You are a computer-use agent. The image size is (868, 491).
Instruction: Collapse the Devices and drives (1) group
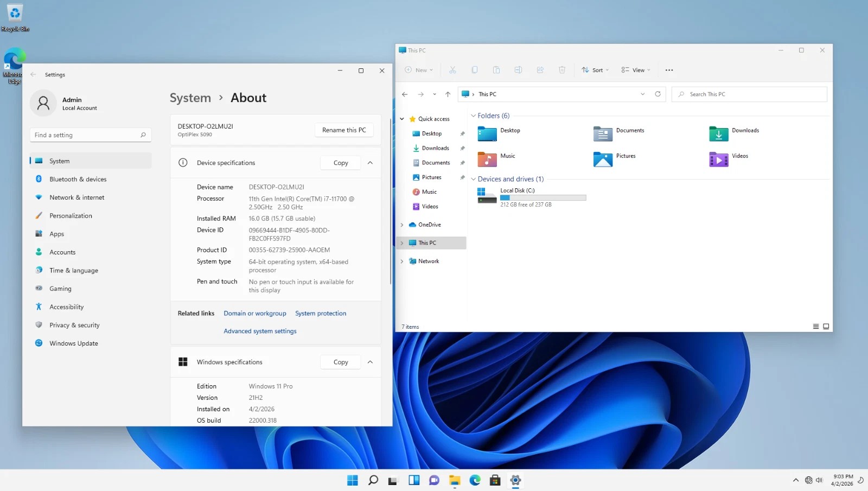(473, 179)
